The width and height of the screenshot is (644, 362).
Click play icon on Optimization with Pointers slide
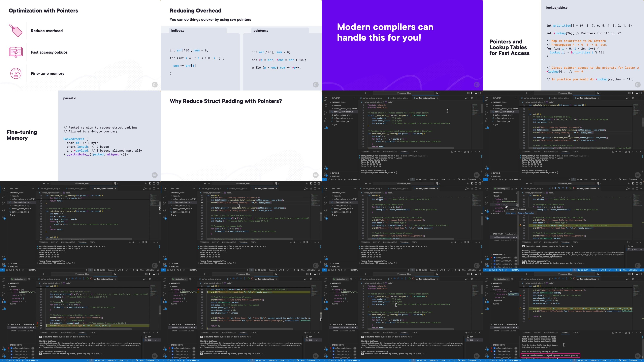pos(155,84)
